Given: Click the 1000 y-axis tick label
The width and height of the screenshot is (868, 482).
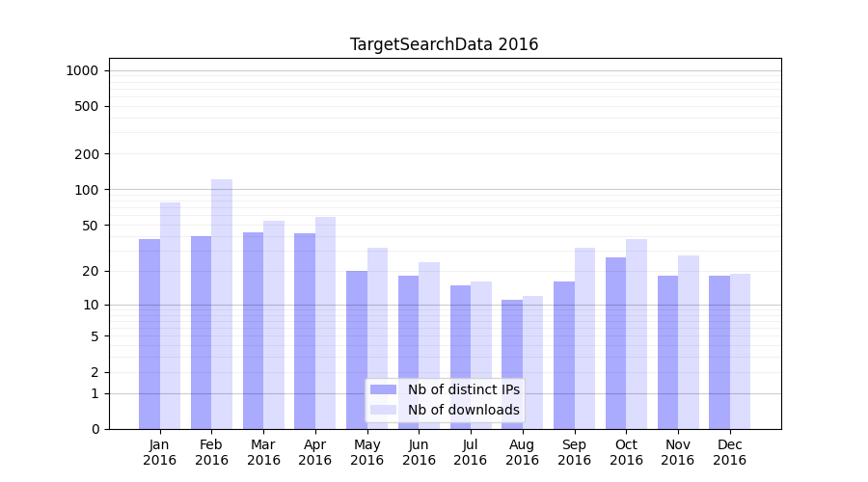Looking at the screenshot, I should coord(82,70).
